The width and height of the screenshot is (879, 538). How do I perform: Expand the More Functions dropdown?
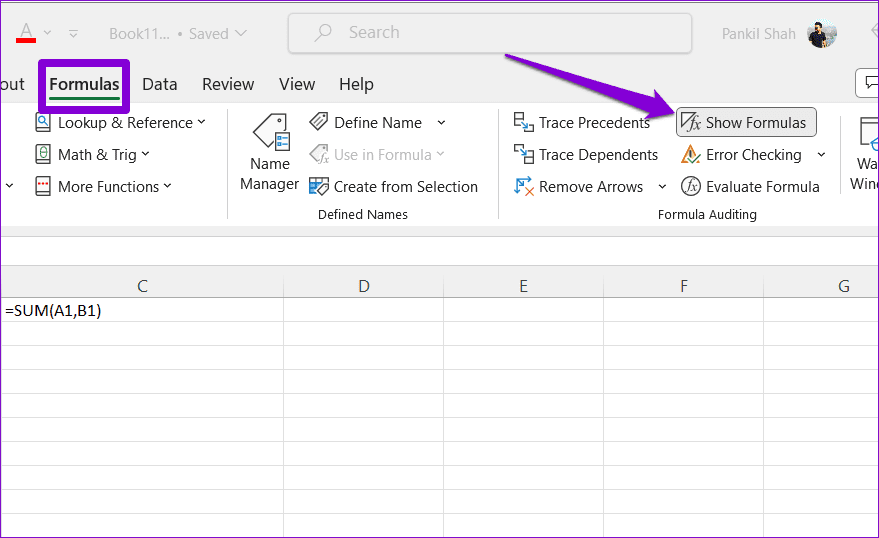(x=167, y=186)
